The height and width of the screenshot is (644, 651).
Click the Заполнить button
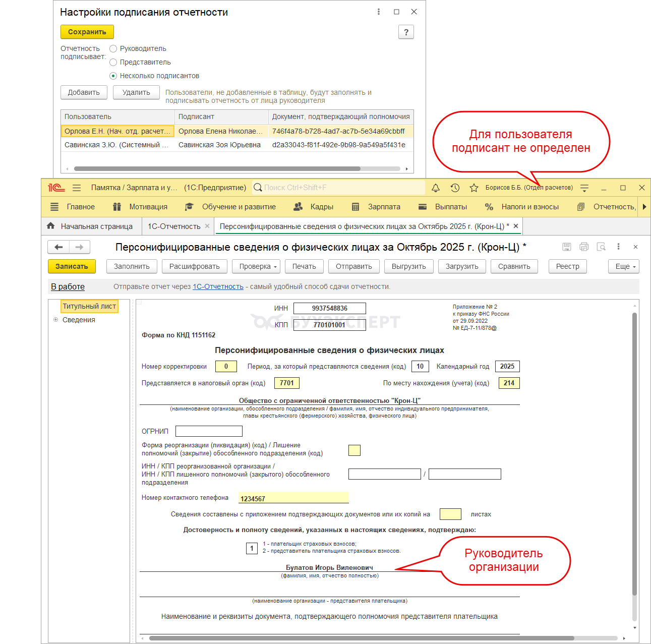pyautogui.click(x=132, y=266)
